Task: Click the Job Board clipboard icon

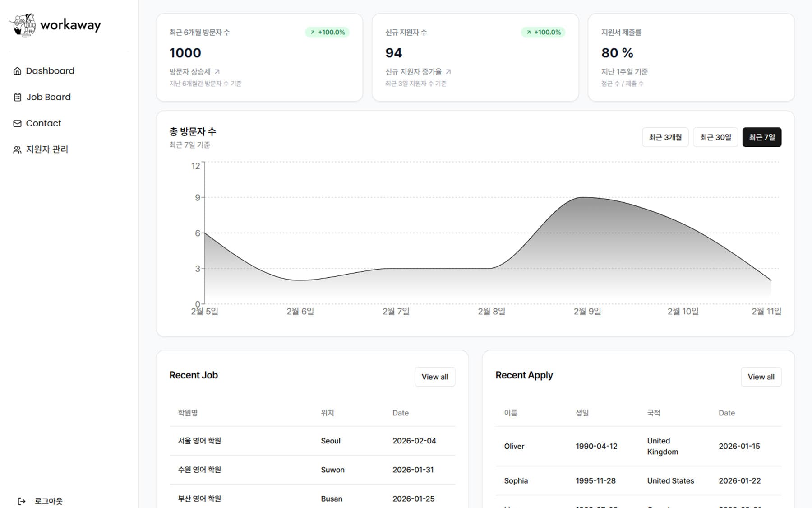Action: point(17,97)
